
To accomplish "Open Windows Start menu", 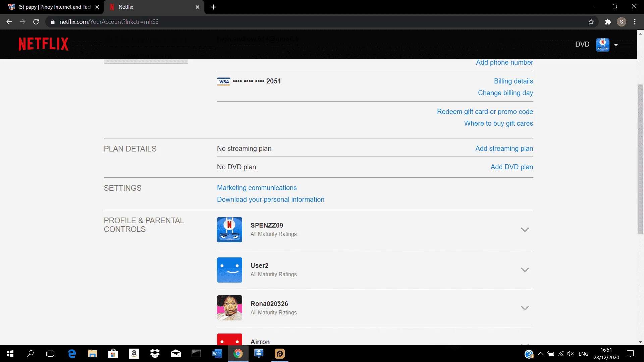I will tap(10, 354).
